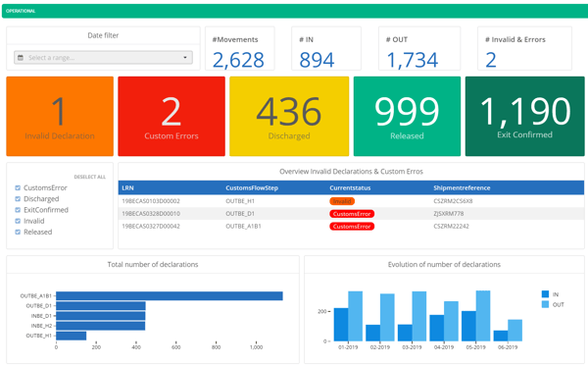The image size is (588, 366).
Task: Click the DESELECT ALL link
Action: pos(89,177)
